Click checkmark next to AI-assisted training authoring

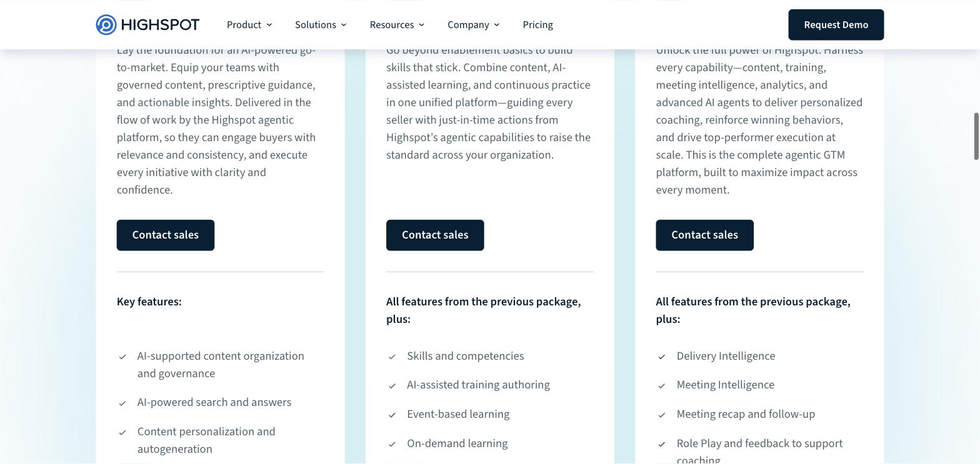392,386
